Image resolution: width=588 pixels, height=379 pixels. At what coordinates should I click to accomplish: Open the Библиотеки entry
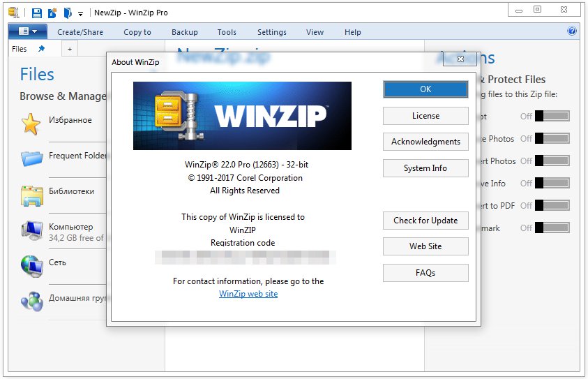click(72, 191)
